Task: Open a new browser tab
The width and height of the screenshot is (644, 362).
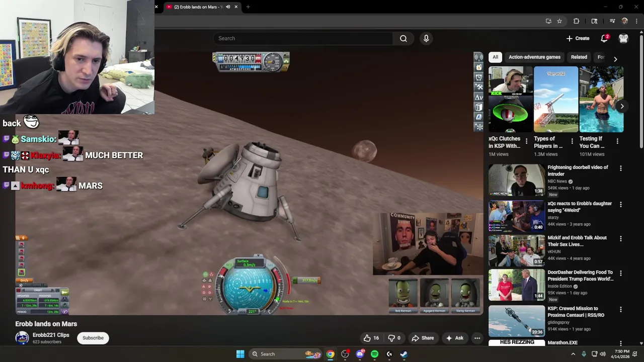Action: pos(248,7)
